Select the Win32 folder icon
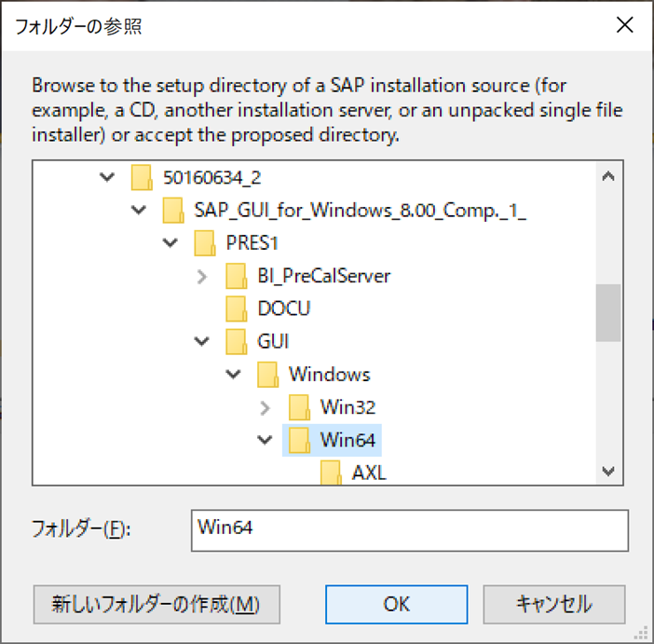 299,407
